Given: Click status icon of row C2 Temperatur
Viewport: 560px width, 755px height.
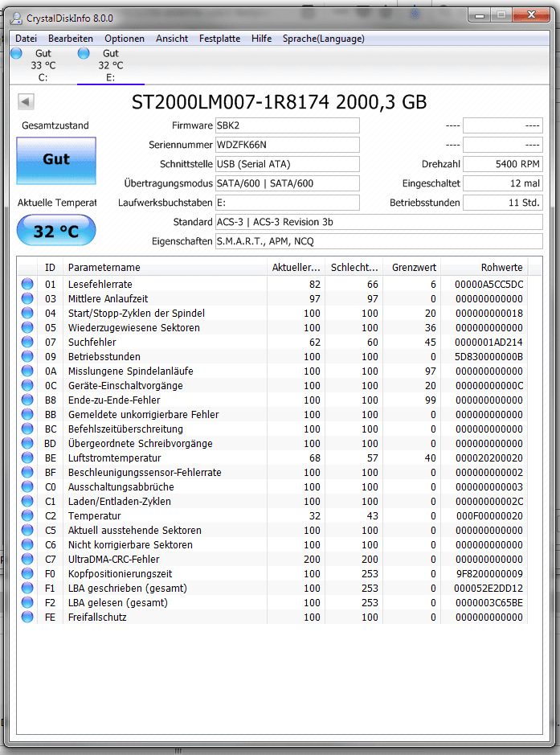Looking at the screenshot, I should click(x=27, y=515).
